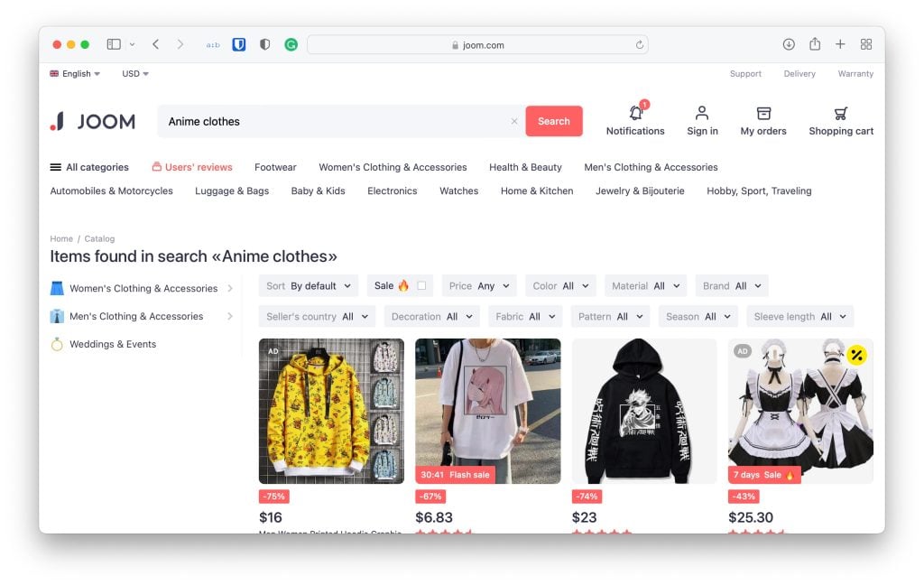Open a new tab with plus icon
Viewport: 924px width, 585px height.
(840, 44)
